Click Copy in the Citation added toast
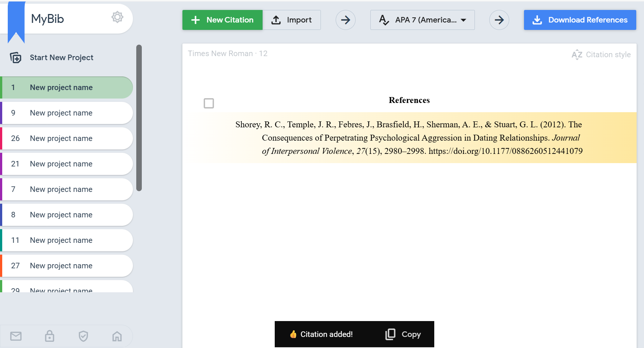Viewport: 644px width, 348px height. coord(403,334)
